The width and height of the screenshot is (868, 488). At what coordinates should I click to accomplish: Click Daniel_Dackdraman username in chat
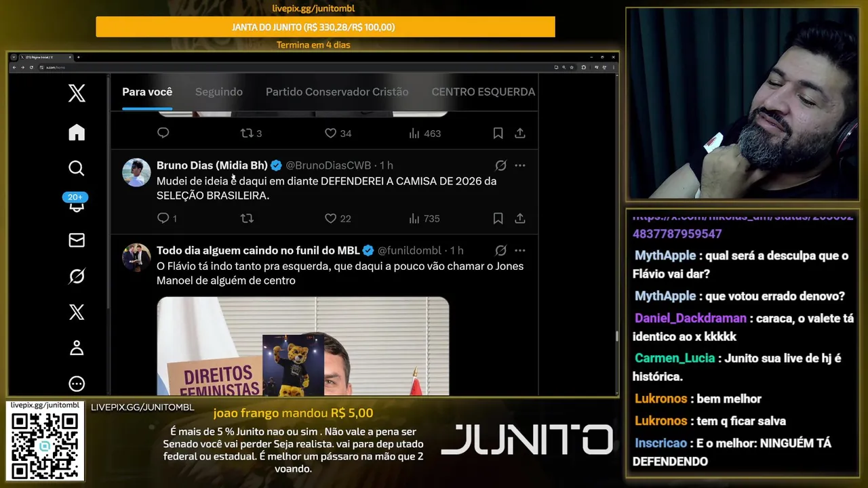pyautogui.click(x=690, y=318)
